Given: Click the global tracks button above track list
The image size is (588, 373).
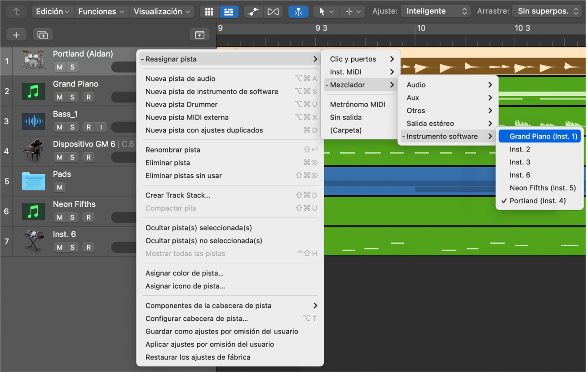Looking at the screenshot, I should 199,35.
